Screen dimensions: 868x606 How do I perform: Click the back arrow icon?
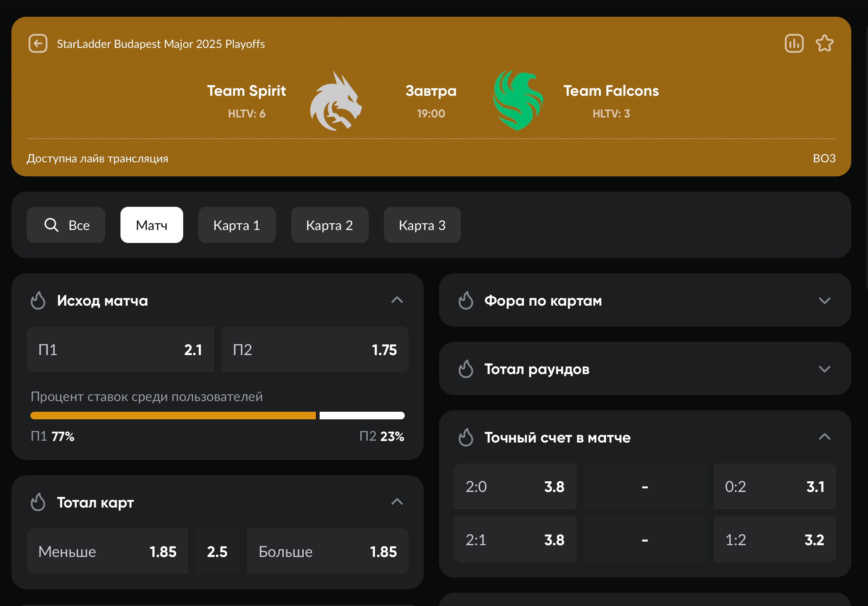pyautogui.click(x=38, y=43)
